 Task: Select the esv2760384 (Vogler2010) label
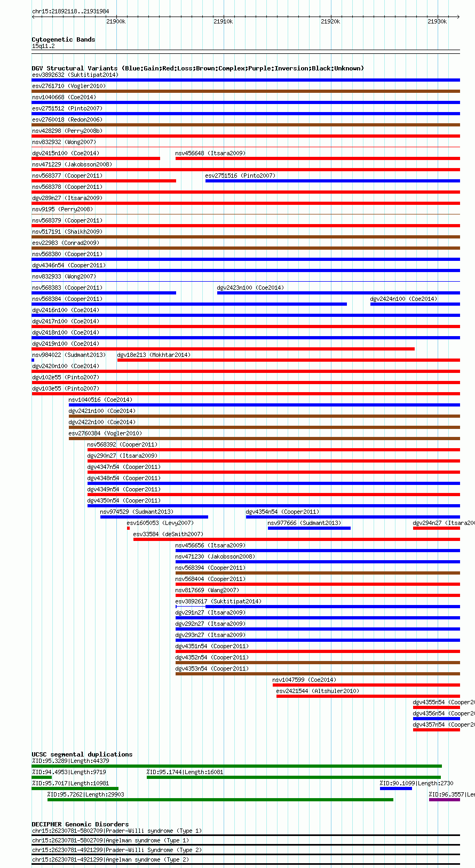(x=105, y=433)
